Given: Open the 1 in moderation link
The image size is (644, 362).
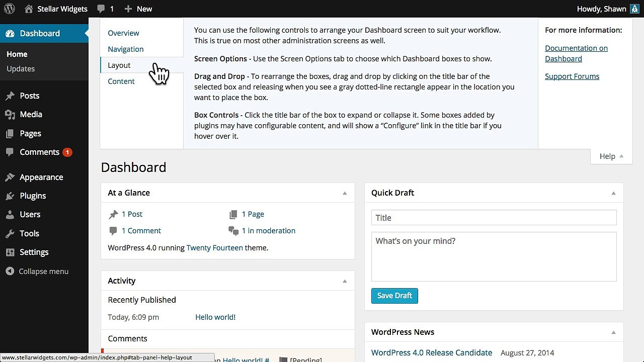Looking at the screenshot, I should tap(268, 231).
